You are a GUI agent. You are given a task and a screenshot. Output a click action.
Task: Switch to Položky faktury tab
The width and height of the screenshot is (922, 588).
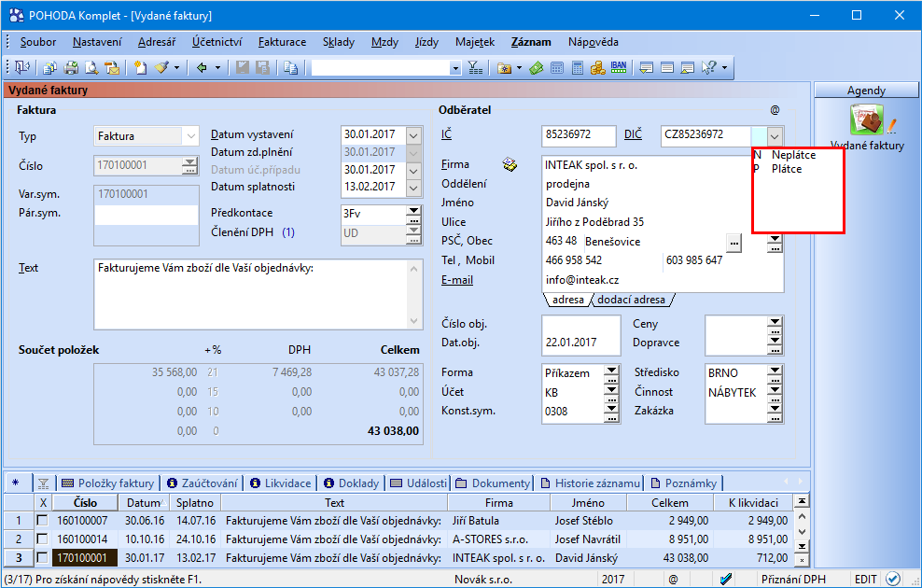108,483
